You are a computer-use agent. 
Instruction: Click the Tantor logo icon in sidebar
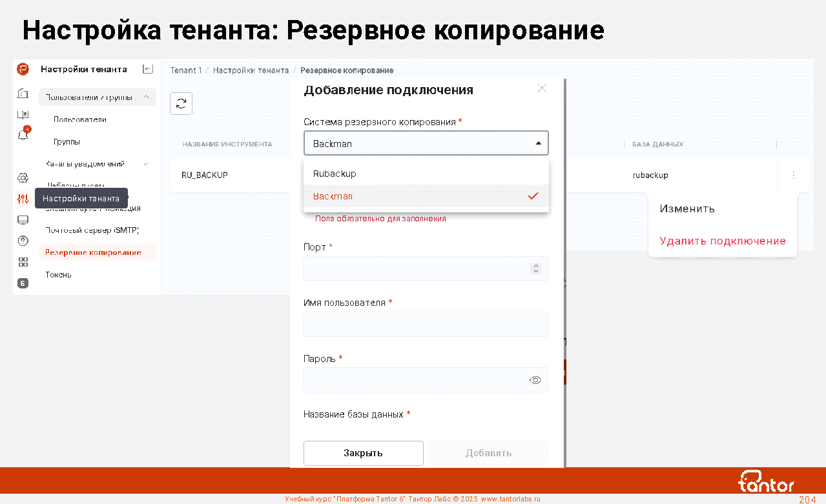[x=23, y=69]
